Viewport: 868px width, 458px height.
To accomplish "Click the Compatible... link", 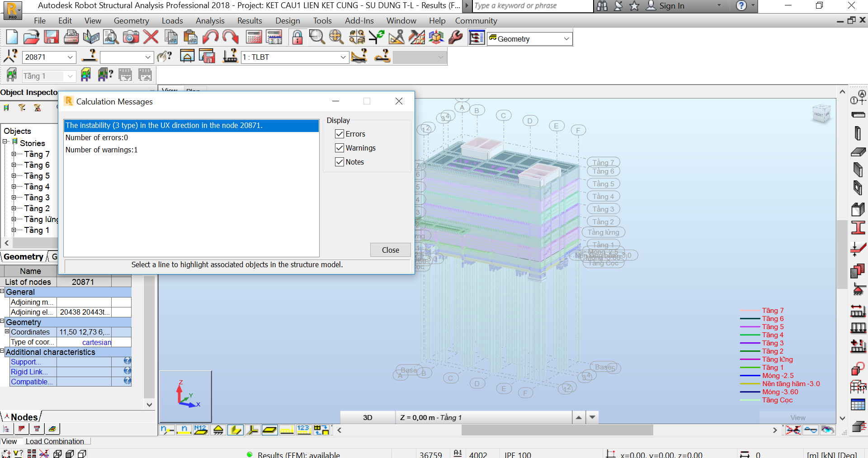I will coord(32,382).
